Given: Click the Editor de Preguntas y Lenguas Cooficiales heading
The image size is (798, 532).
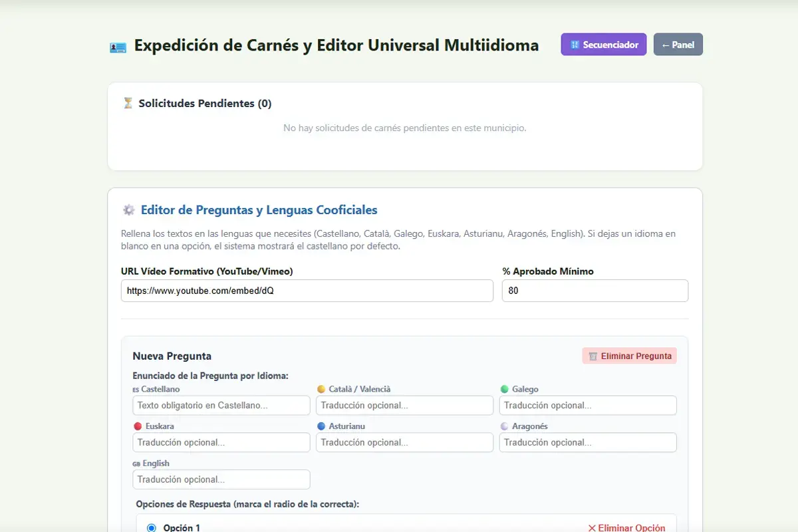Looking at the screenshot, I should pyautogui.click(x=259, y=210).
